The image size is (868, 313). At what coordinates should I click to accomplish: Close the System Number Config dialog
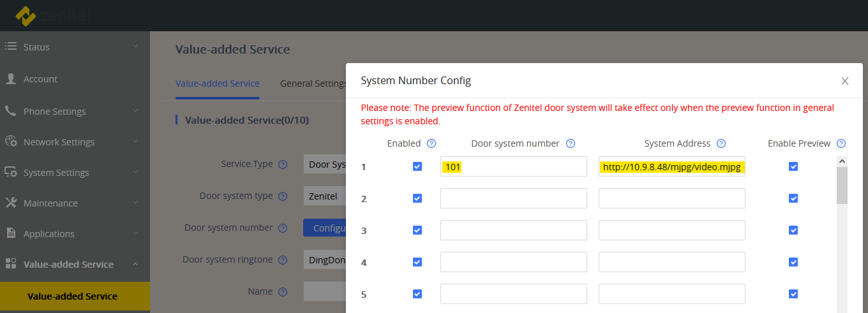845,81
